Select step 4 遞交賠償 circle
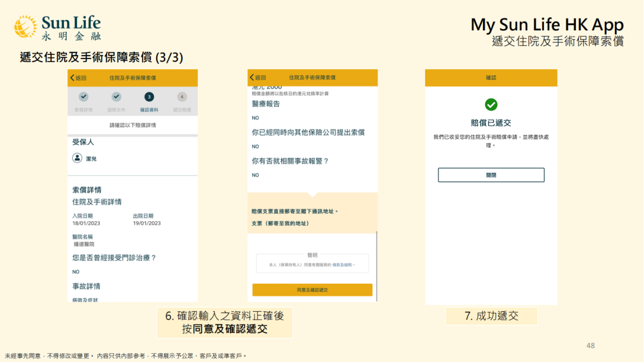The width and height of the screenshot is (644, 362). pos(182,97)
